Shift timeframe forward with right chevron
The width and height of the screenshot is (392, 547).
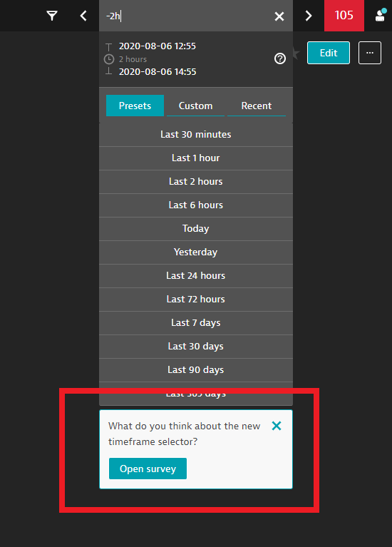coord(309,16)
